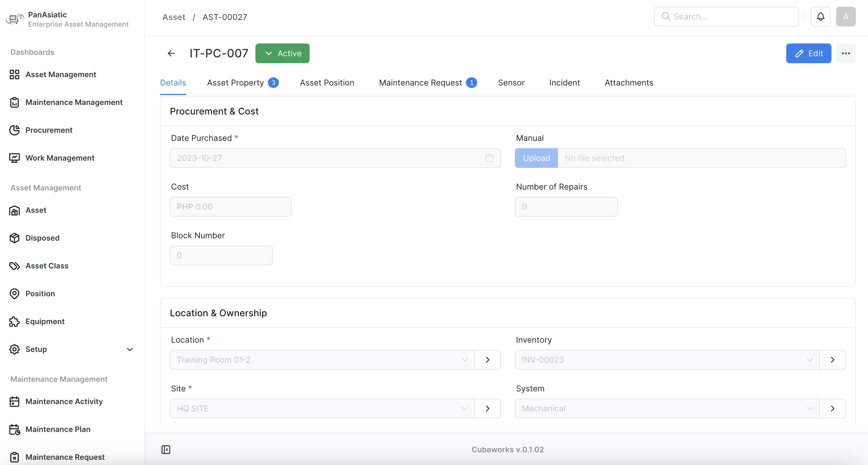
Task: Go to Equipment in the sidebar
Action: 45,321
